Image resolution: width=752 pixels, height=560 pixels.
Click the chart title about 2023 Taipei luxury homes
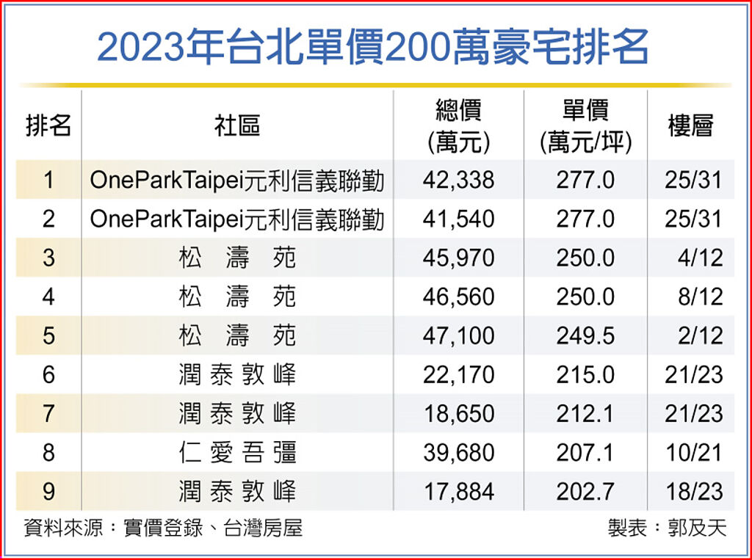coord(373,48)
